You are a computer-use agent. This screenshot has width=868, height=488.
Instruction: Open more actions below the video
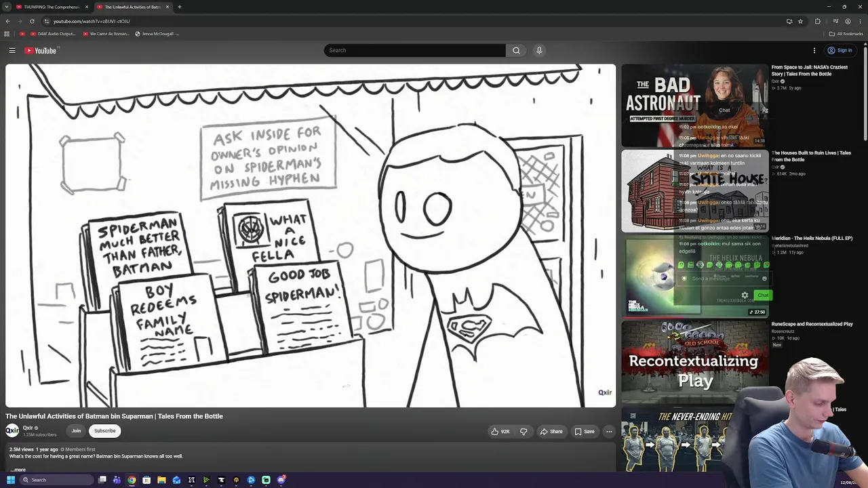point(609,431)
